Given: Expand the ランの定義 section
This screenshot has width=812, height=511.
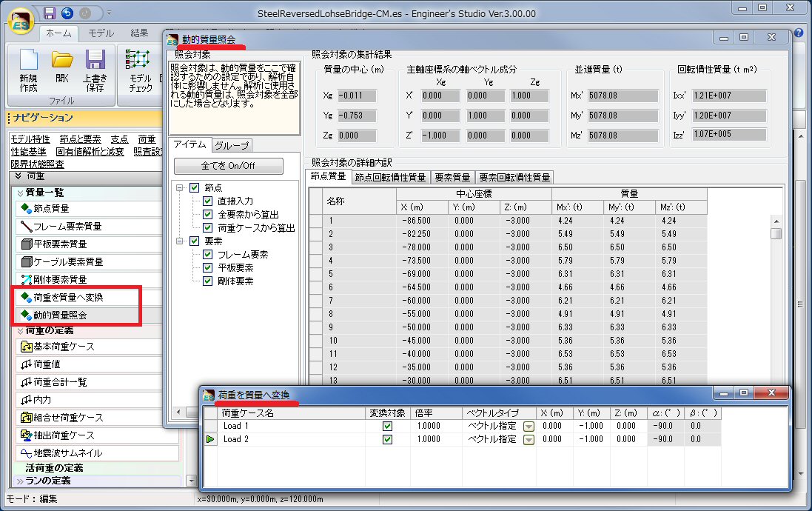Looking at the screenshot, I should (x=20, y=481).
